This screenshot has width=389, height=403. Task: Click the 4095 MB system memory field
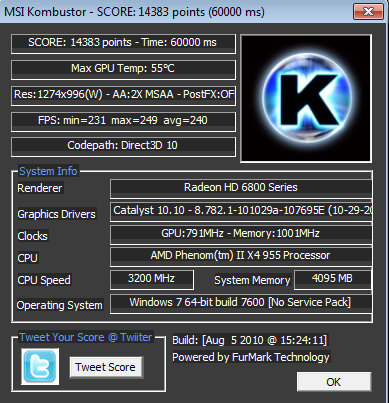(x=333, y=280)
